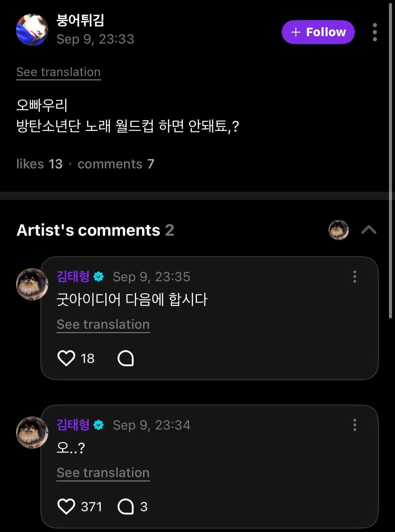395x532 pixels.
Task: Translate the '오..?' comment
Action: click(x=103, y=473)
